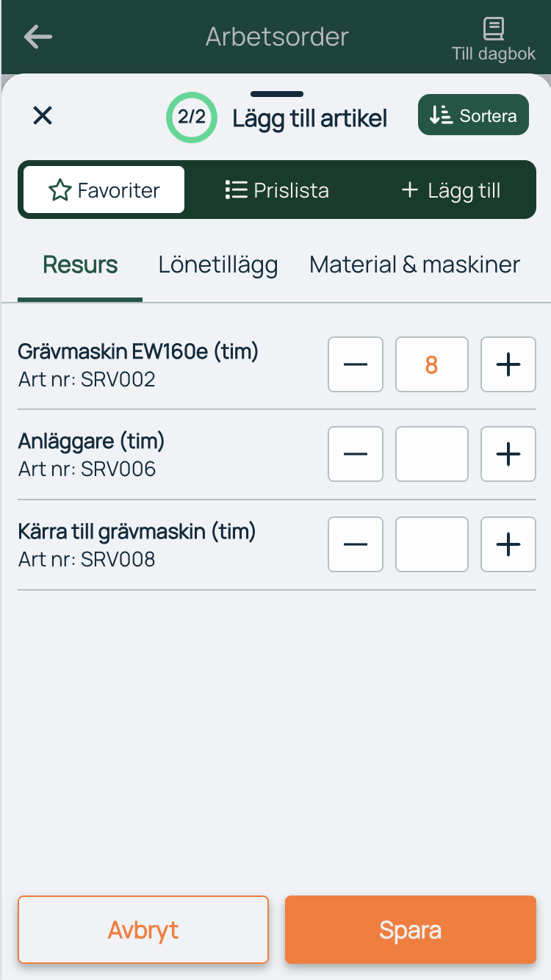The height and width of the screenshot is (980, 551).
Task: Select the Favoriter star tab
Action: pyautogui.click(x=104, y=190)
